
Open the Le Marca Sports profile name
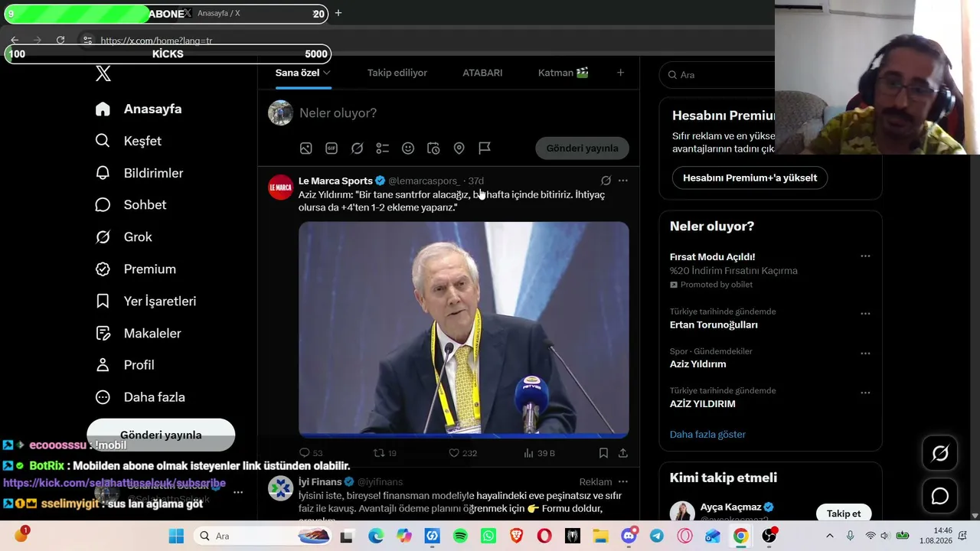click(335, 181)
